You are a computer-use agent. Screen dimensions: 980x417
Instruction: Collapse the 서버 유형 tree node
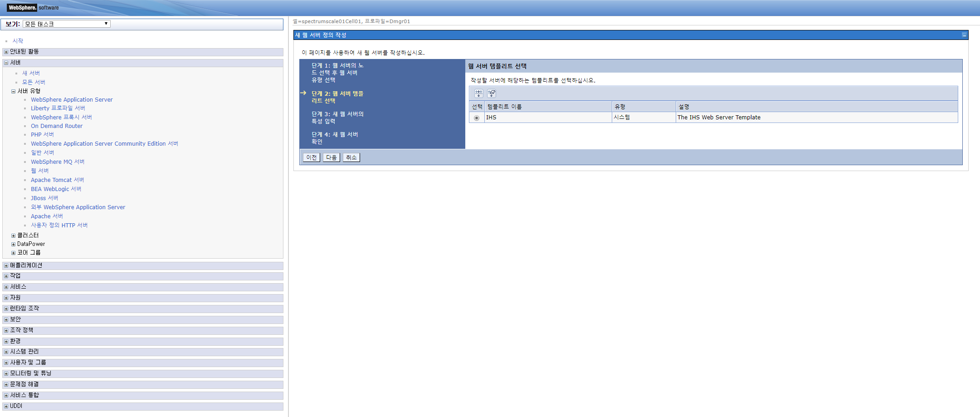click(13, 91)
